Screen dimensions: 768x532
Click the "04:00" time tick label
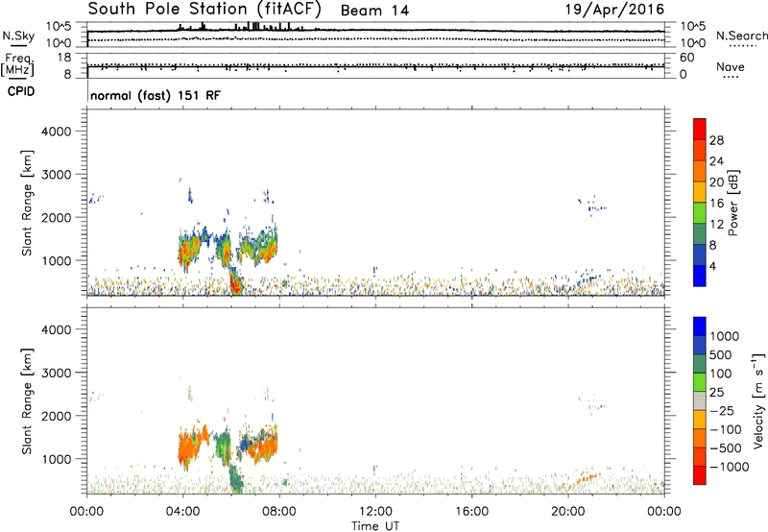point(182,512)
